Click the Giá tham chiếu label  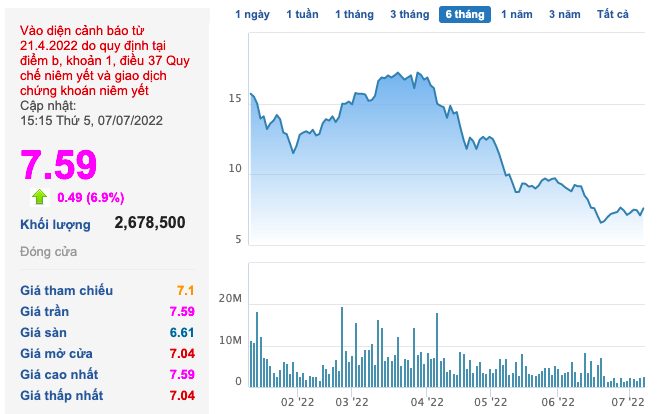pyautogui.click(x=66, y=290)
